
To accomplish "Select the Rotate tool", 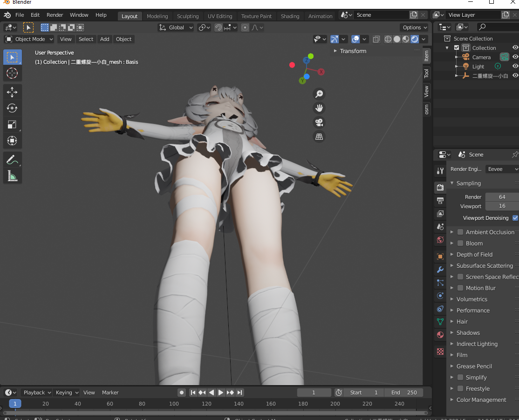I will click(x=12, y=108).
